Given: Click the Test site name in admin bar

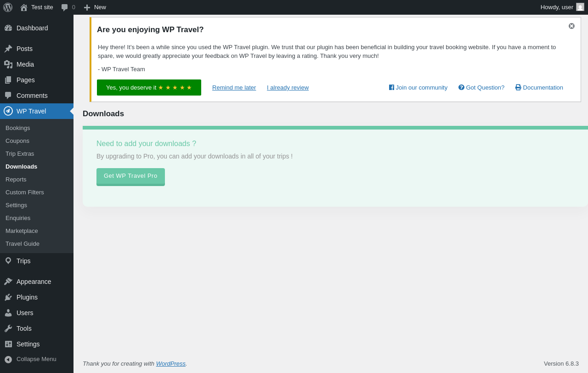Looking at the screenshot, I should (x=42, y=7).
